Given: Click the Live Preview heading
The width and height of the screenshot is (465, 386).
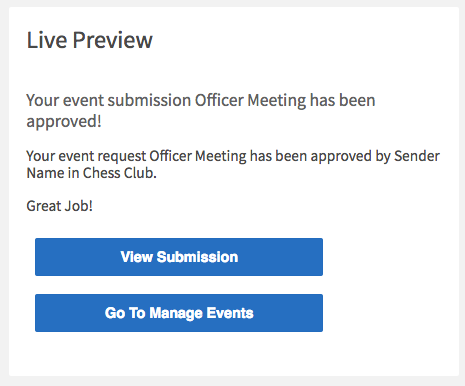Looking at the screenshot, I should pos(89,40).
